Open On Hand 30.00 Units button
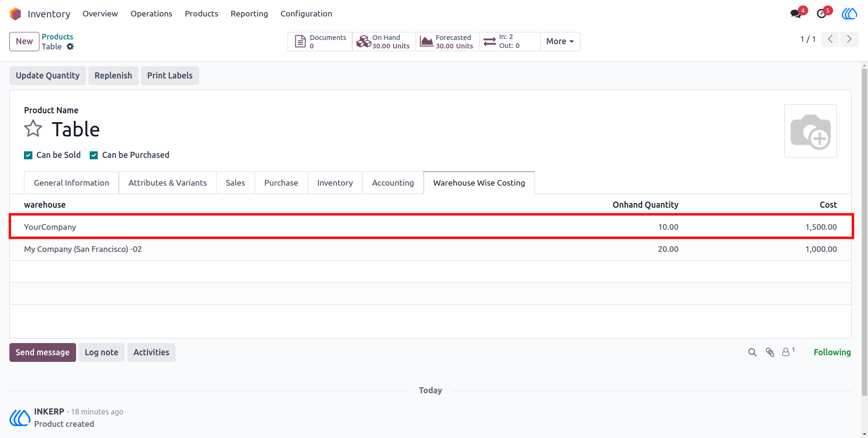 [x=384, y=41]
